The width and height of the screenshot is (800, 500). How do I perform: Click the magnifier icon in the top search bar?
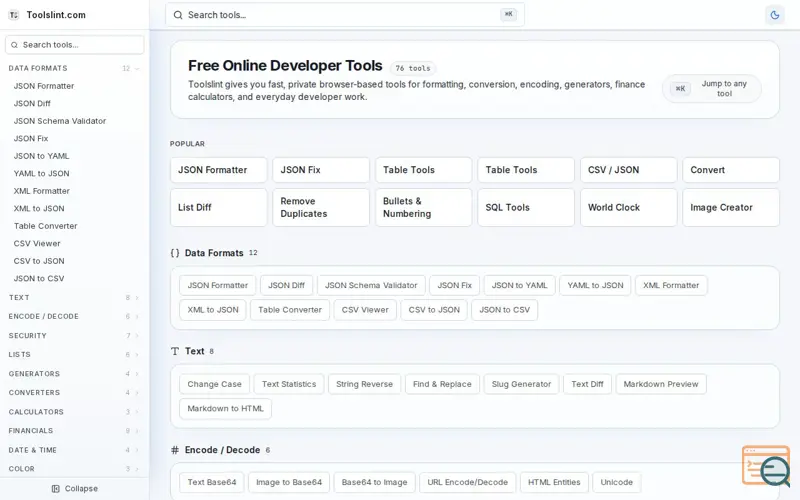[x=178, y=15]
